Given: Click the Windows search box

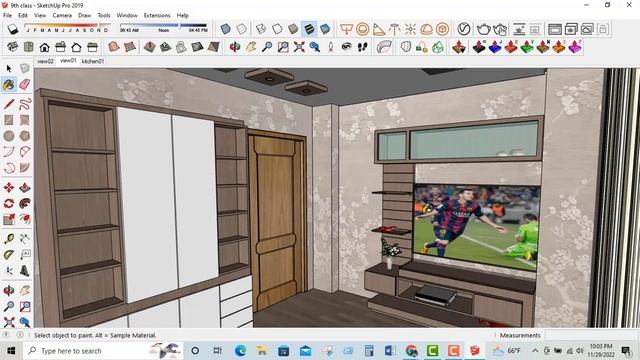Looking at the screenshot, I should click(x=104, y=351).
